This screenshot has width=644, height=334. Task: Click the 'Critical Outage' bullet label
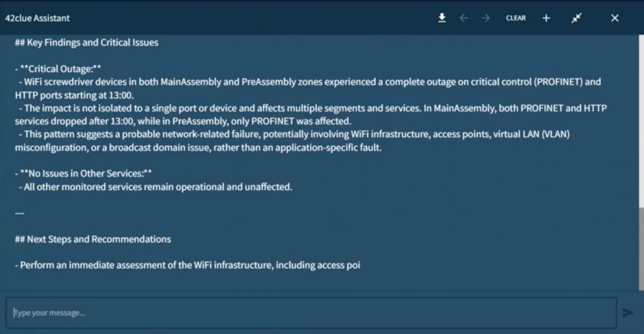point(60,69)
